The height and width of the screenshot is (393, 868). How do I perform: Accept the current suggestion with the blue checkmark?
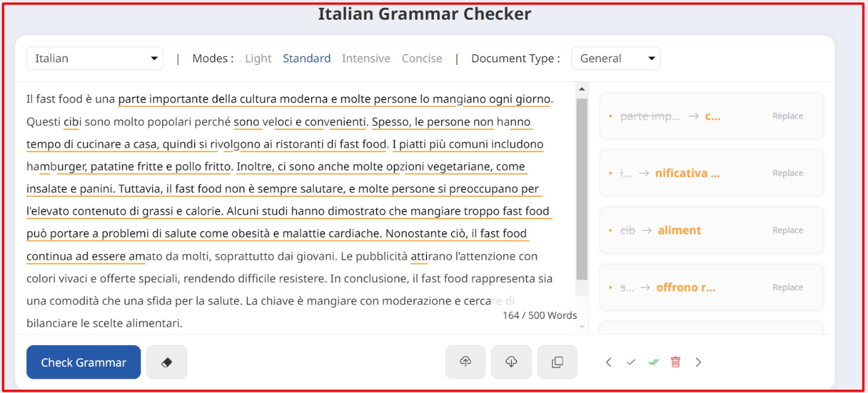[632, 362]
